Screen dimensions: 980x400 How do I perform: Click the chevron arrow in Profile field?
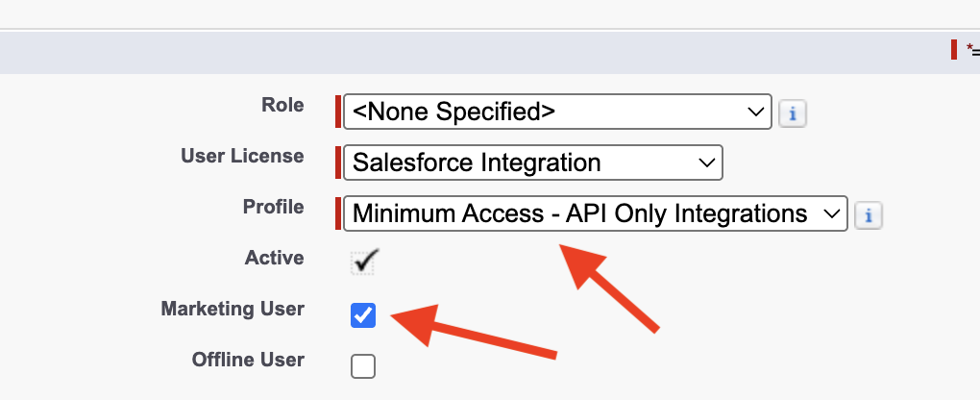(832, 213)
